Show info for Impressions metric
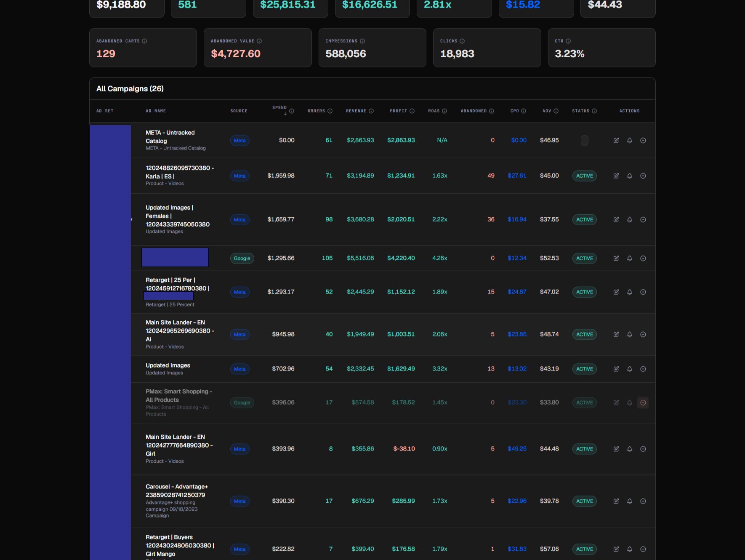The image size is (745, 560). pos(362,41)
